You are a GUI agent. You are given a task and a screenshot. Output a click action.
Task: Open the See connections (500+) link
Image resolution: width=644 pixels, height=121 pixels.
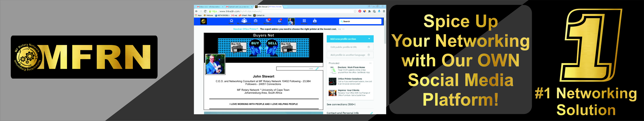tap(341, 105)
